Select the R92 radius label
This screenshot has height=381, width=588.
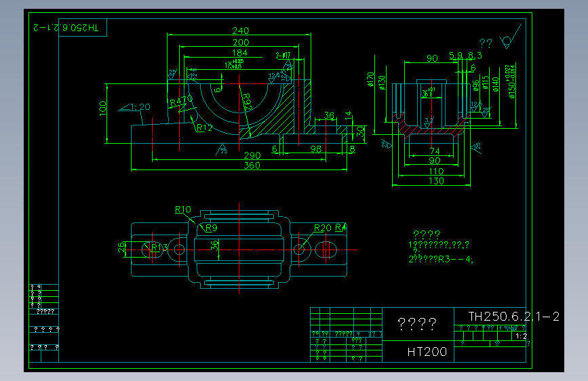pos(246,102)
